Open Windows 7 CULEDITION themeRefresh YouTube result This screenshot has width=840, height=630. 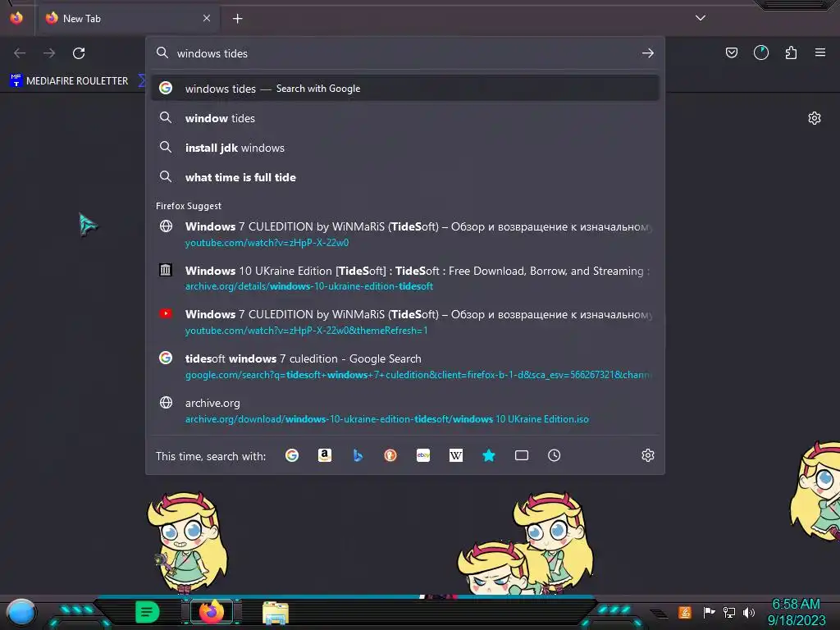[405, 322]
